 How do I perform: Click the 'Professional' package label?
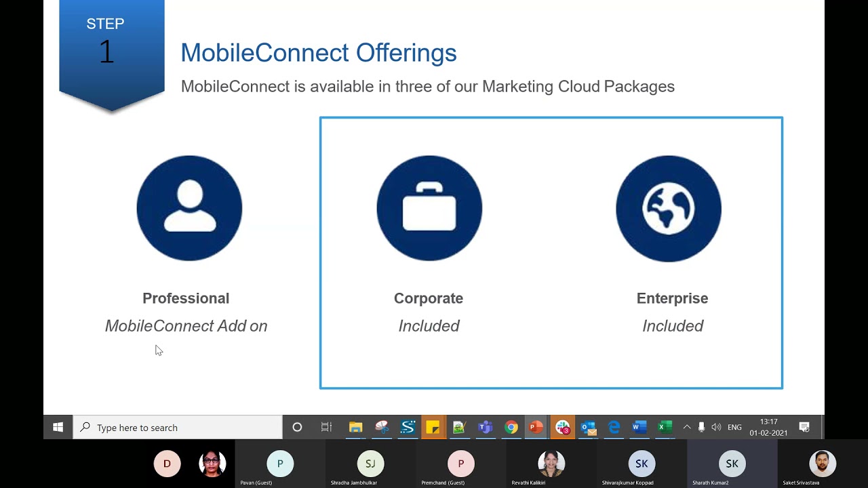[x=186, y=298]
